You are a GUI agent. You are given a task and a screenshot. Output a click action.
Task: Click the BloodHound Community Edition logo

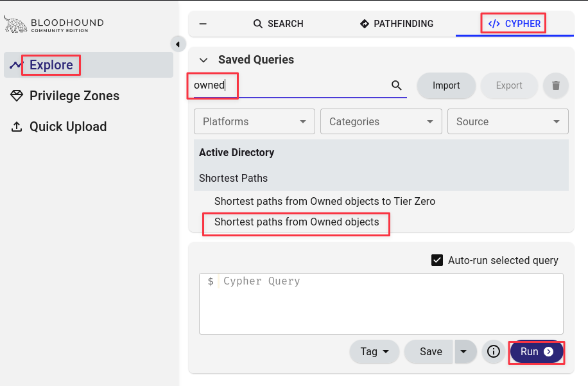pos(54,24)
